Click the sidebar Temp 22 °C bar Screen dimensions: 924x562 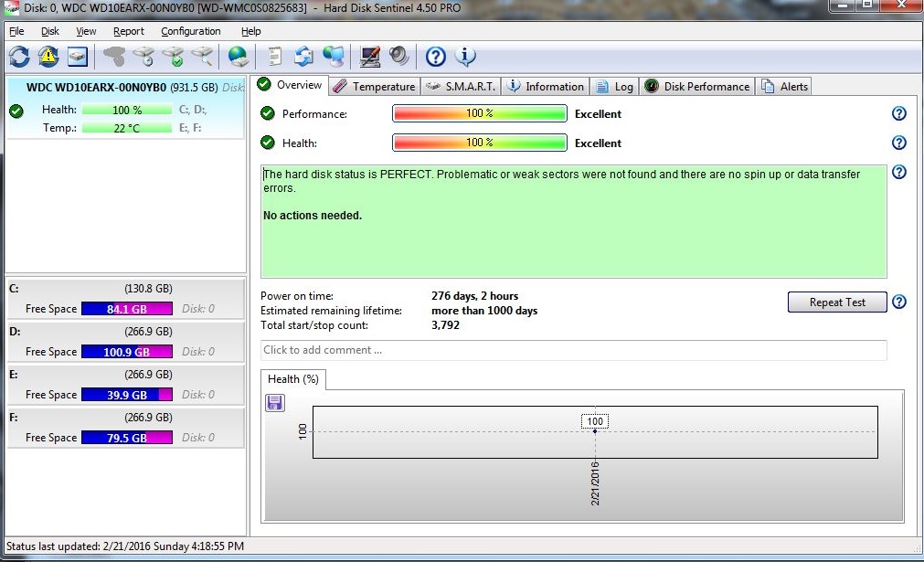pyautogui.click(x=127, y=128)
